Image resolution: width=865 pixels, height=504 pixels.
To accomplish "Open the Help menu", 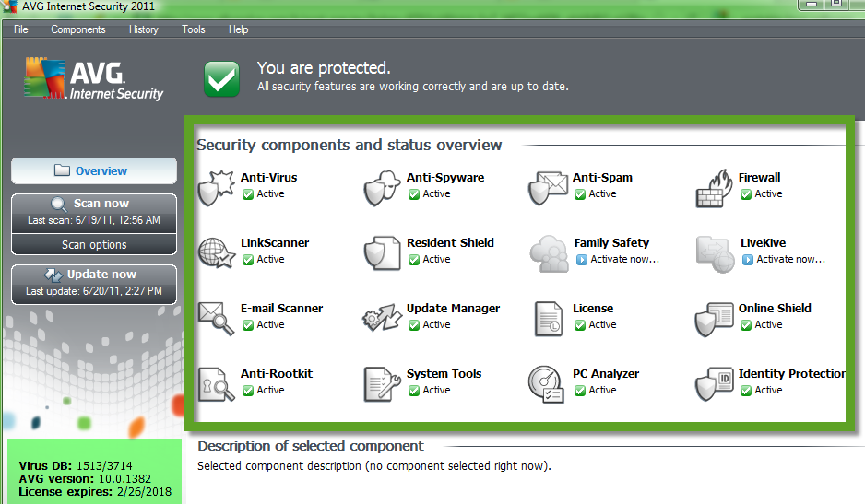I will point(238,29).
